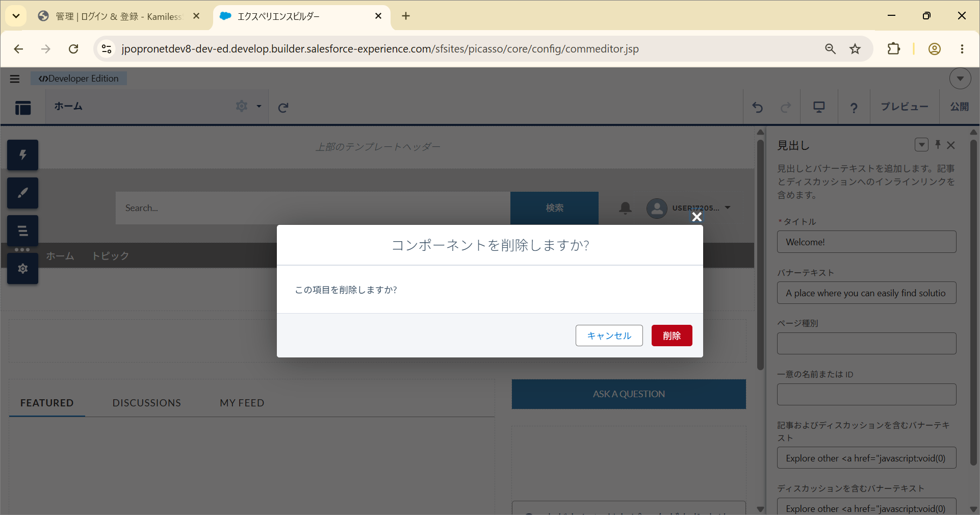Image resolution: width=980 pixels, height=515 pixels.
Task: Open the page settings gear icon
Action: (242, 106)
